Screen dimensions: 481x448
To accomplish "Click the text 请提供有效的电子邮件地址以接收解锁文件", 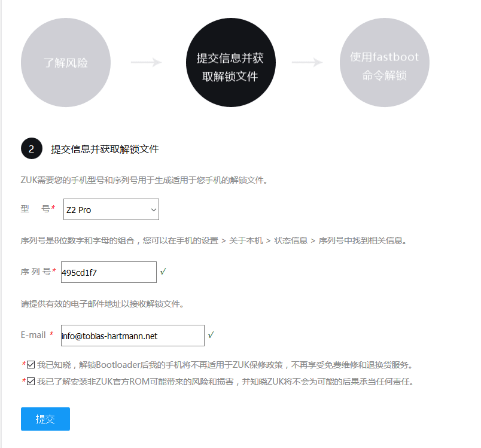I will [x=102, y=304].
